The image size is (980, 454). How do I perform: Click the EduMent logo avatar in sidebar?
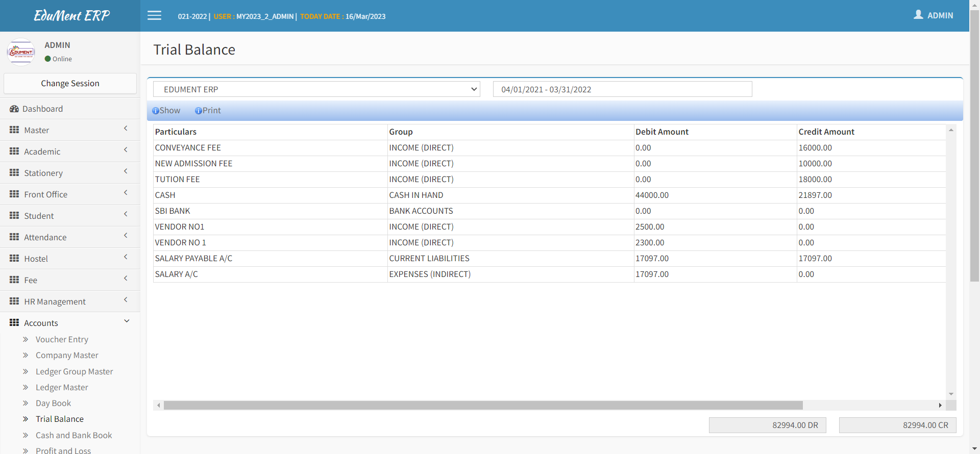(x=21, y=52)
